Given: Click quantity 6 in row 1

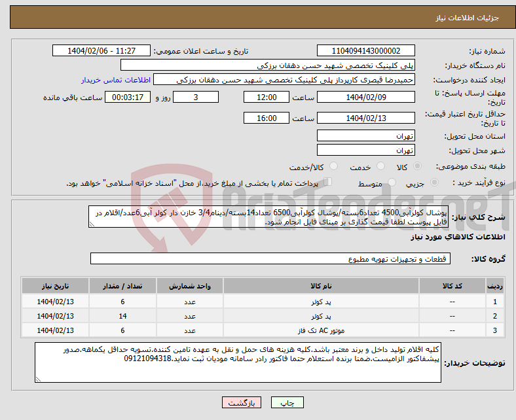Looking at the screenshot, I should coord(122,302).
